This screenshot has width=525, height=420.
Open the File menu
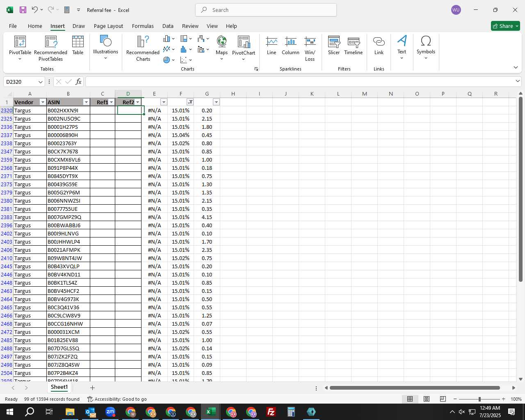13,26
